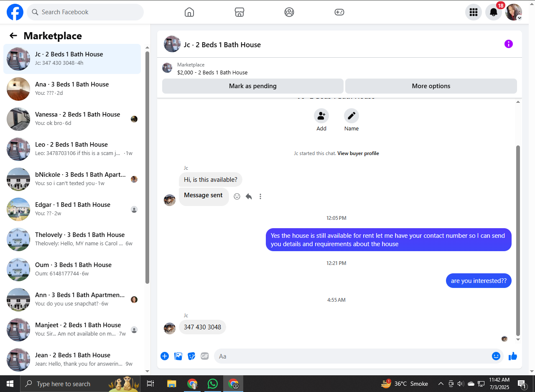The width and height of the screenshot is (535, 392).
Task: Click the 'are you interested??' message bubble
Action: click(x=479, y=281)
